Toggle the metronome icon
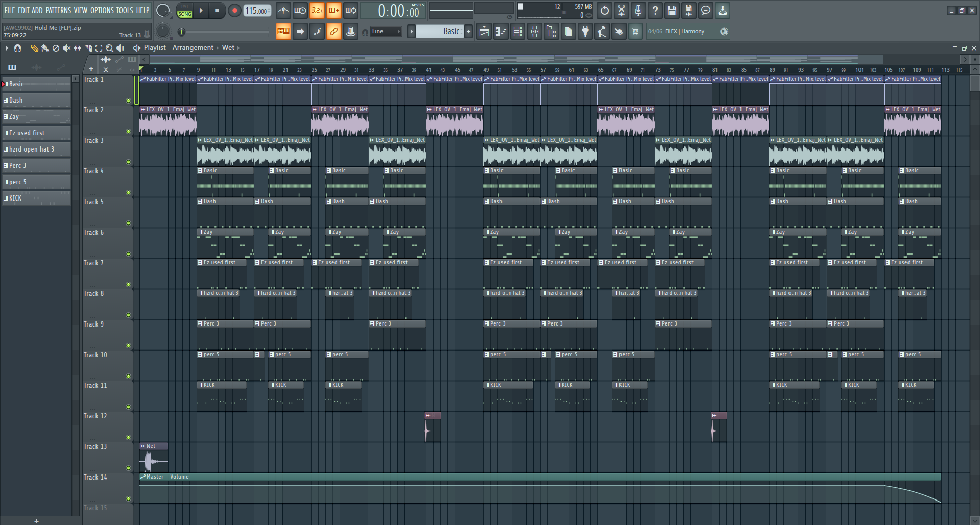980x525 pixels. click(283, 10)
